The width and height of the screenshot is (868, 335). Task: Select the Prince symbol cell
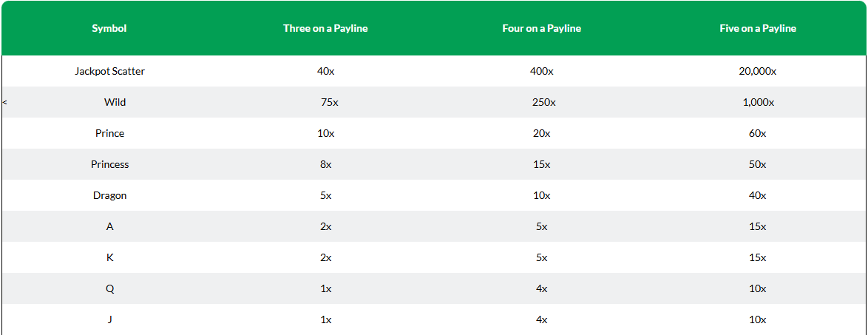(x=109, y=133)
